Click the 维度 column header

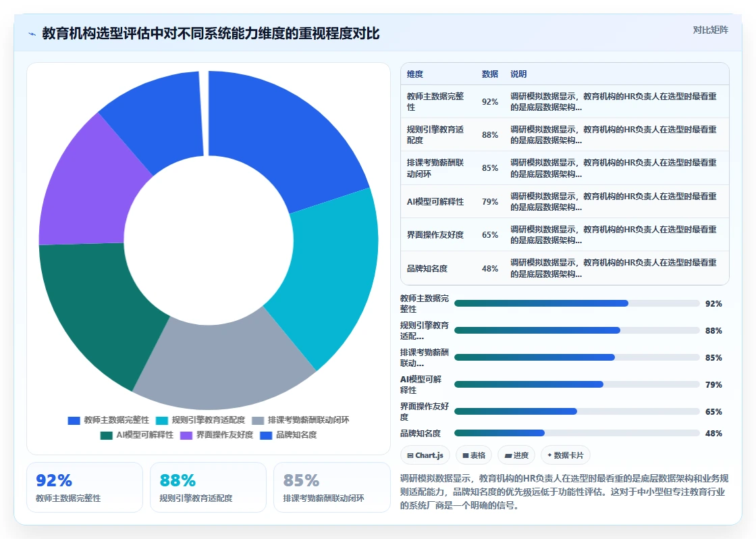[x=415, y=74]
